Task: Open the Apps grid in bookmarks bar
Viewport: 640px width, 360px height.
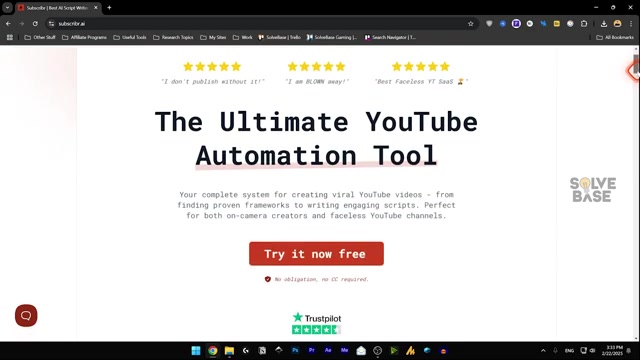Action: pos(10,37)
